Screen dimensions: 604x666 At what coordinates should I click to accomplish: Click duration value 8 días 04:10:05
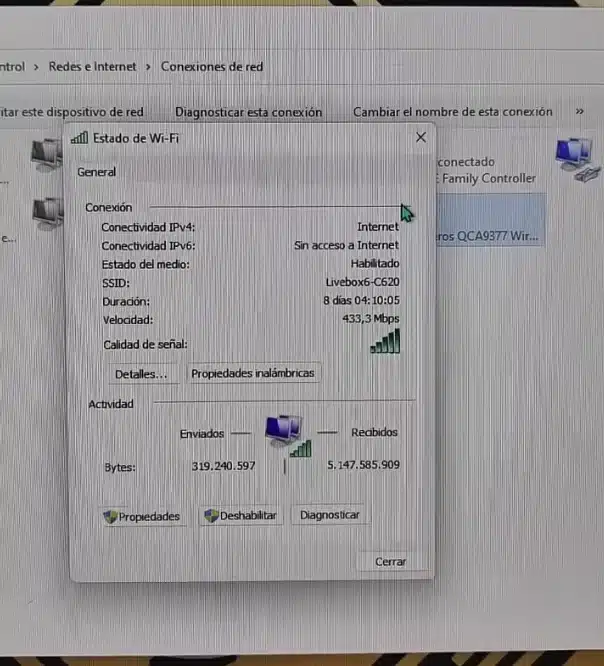point(361,300)
